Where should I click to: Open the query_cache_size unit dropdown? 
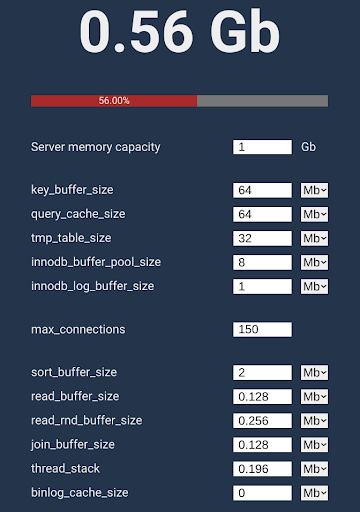pos(314,214)
